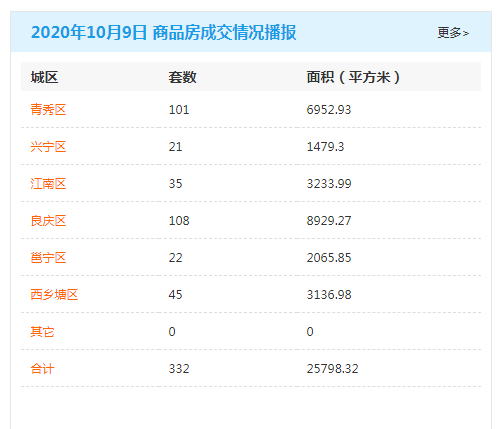The width and height of the screenshot is (501, 429).
Task: Click the 8929.27 area value
Action: click(x=329, y=221)
